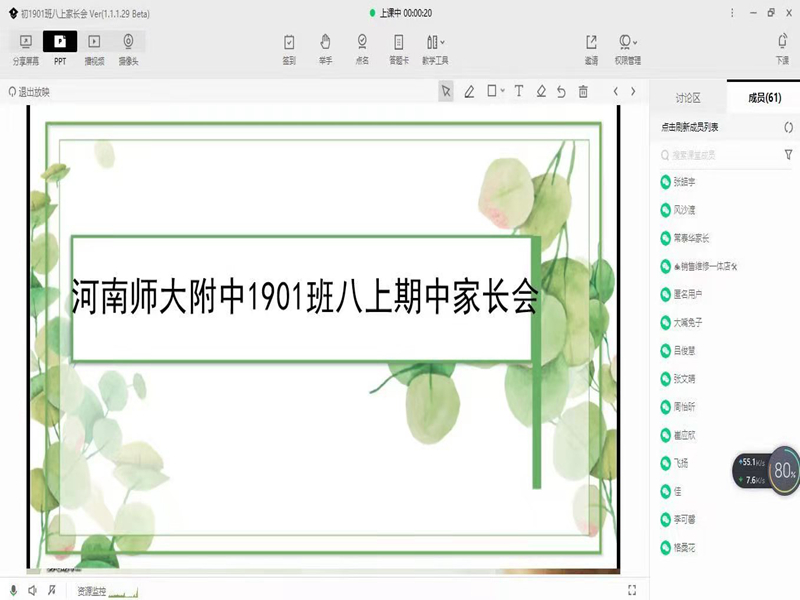This screenshot has height=600, width=800.
Task: Select the pen drawing tool
Action: tap(469, 92)
